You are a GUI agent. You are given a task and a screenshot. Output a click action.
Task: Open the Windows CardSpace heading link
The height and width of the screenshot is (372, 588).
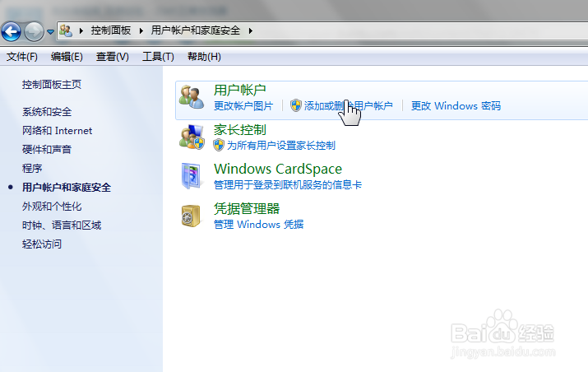click(x=278, y=169)
